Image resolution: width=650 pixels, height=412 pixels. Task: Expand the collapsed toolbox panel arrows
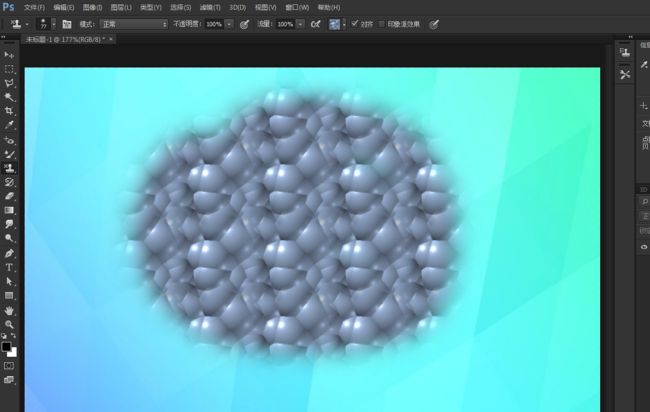3,37
